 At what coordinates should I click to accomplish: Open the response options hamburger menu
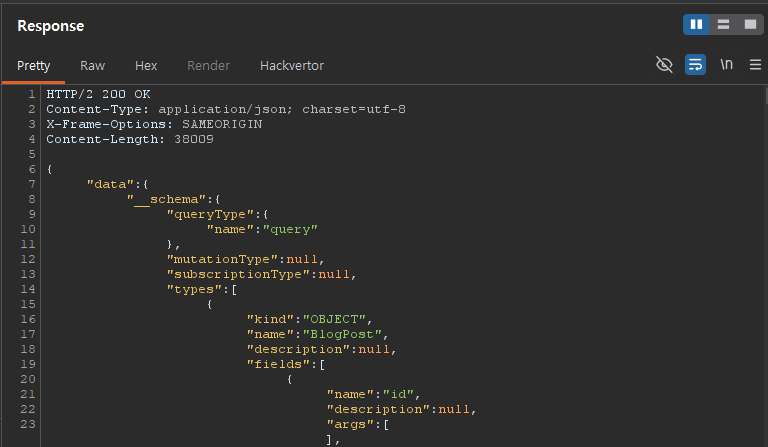click(755, 65)
